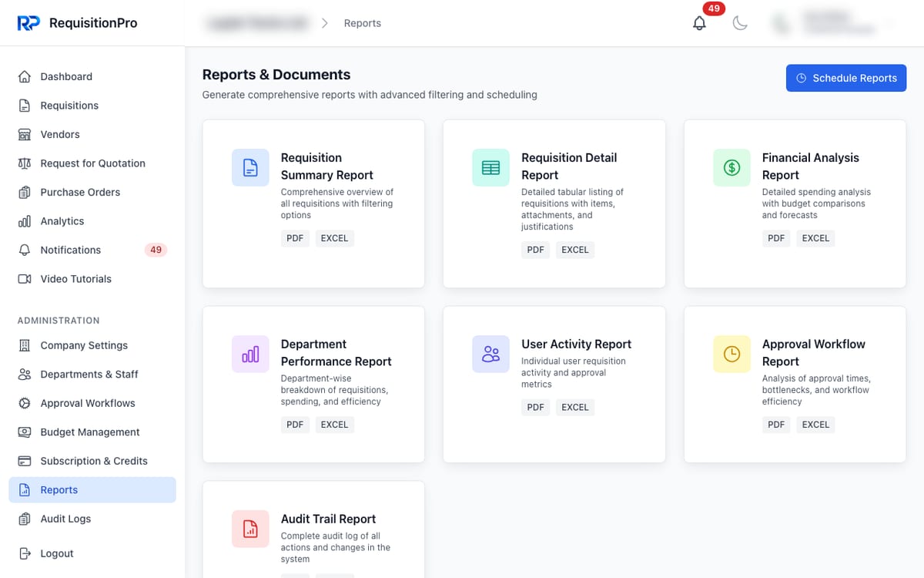This screenshot has height=578, width=924.
Task: Open the notifications bell icon
Action: 699,23
